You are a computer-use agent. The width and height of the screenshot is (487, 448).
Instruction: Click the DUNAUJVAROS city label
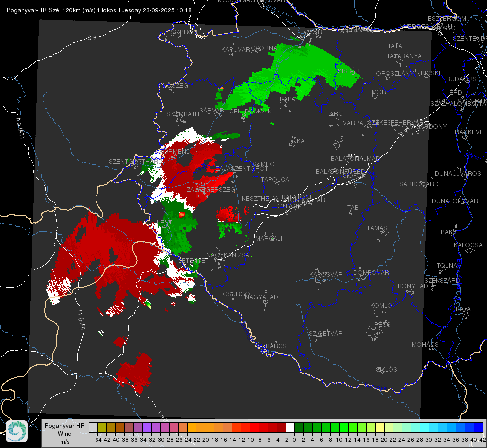(458, 174)
